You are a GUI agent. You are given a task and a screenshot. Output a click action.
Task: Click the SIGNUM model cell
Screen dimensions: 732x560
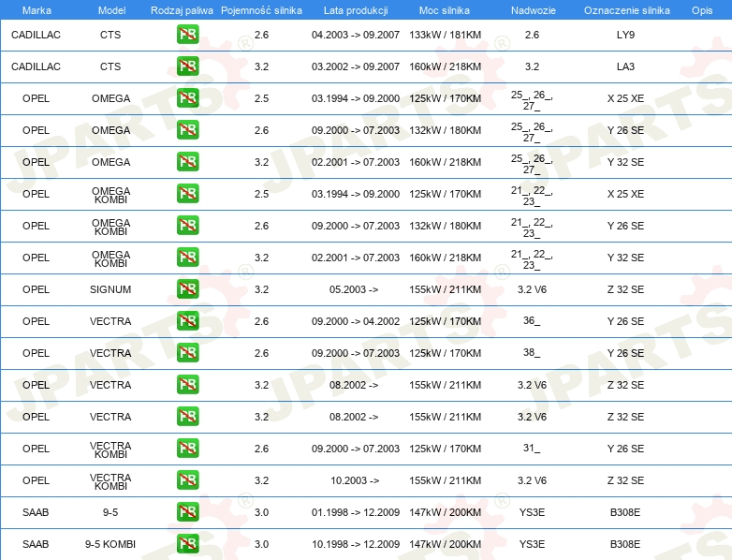coord(110,289)
